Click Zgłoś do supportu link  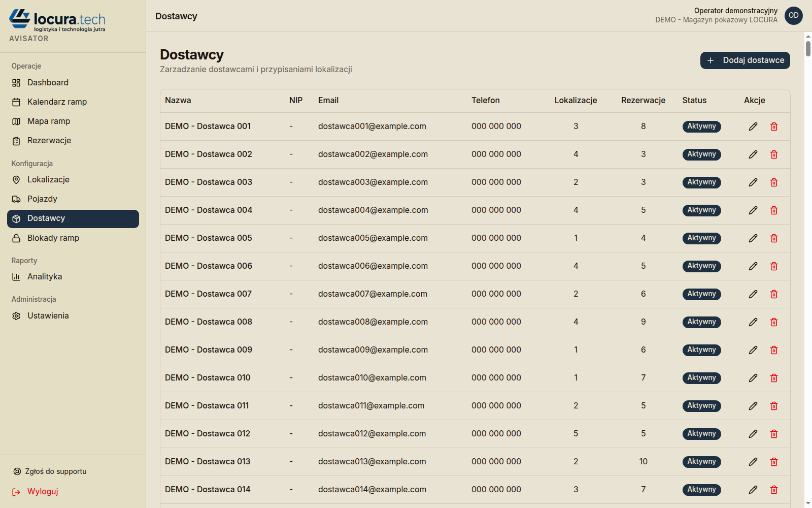point(50,471)
